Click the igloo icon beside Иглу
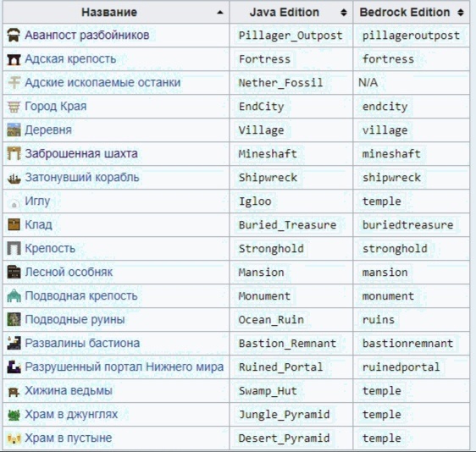Image resolution: width=476 pixels, height=452 pixels. (x=14, y=202)
